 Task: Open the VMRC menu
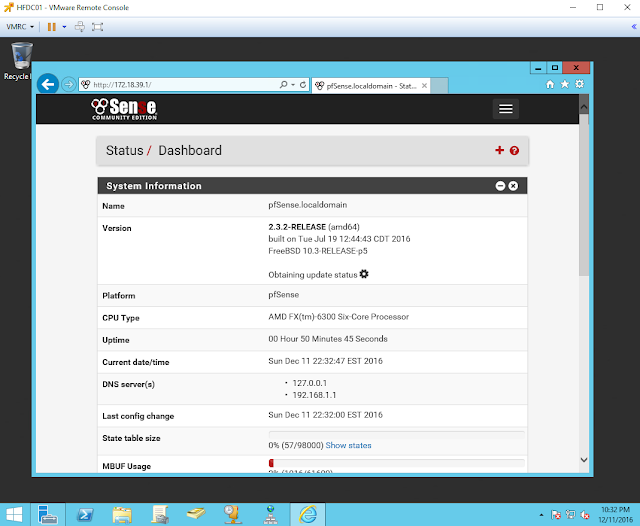point(20,27)
